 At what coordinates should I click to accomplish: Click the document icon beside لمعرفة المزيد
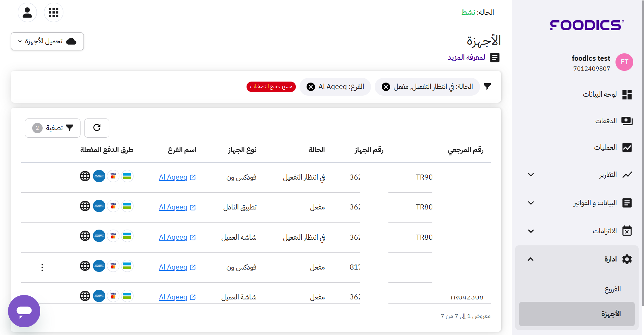coord(495,58)
